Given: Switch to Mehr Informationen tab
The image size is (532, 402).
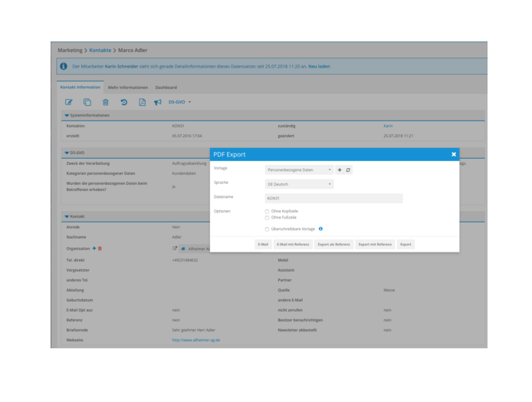Looking at the screenshot, I should (128, 87).
